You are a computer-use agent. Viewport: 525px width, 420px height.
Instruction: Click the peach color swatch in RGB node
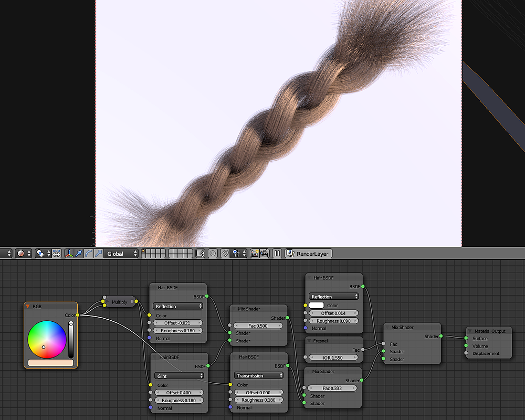pyautogui.click(x=50, y=363)
